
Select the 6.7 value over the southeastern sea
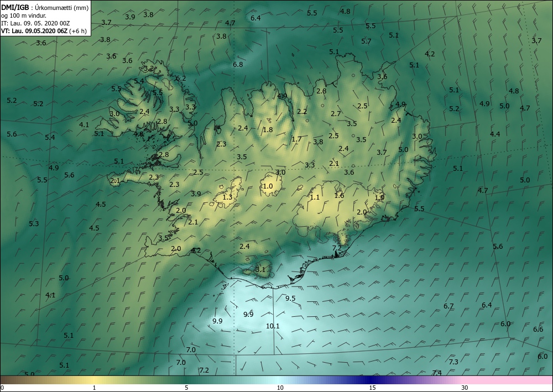pos(448,306)
